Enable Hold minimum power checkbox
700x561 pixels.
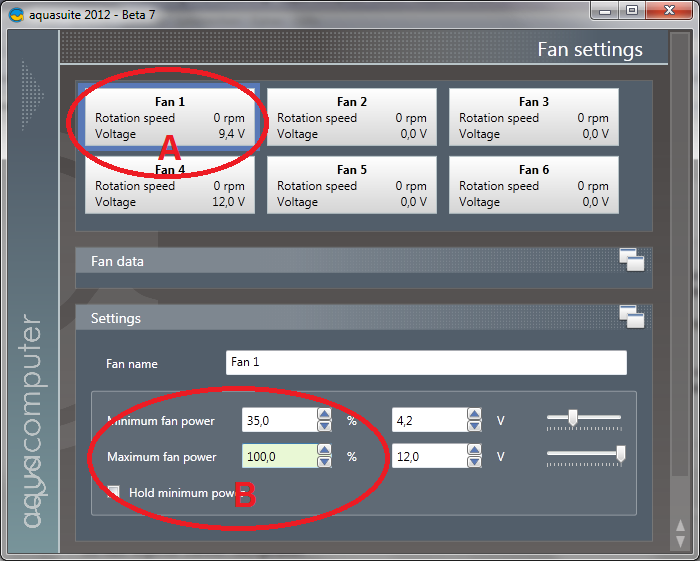click(x=113, y=492)
